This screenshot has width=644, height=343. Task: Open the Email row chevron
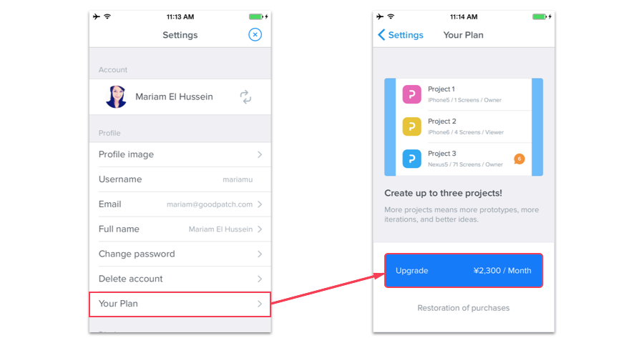click(x=260, y=204)
